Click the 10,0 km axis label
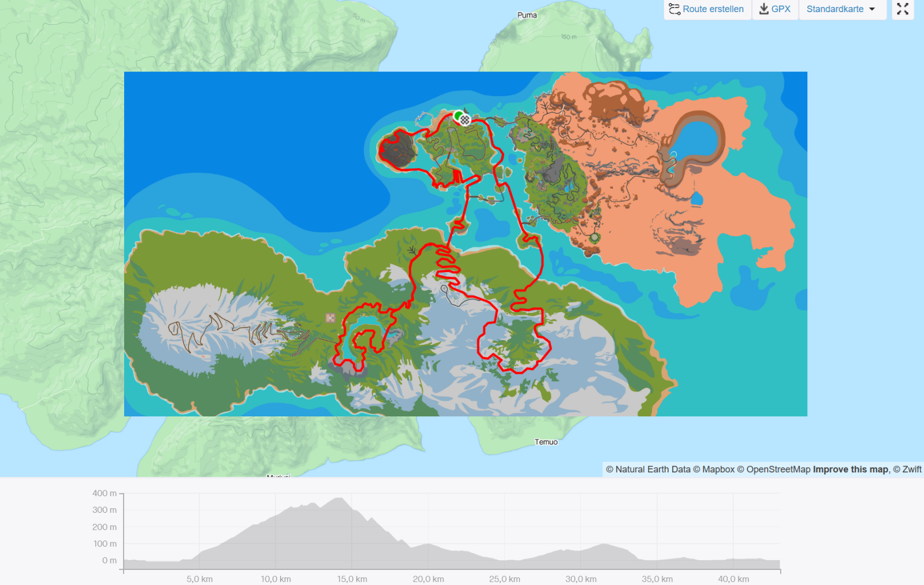This screenshot has width=924, height=585. (x=276, y=579)
